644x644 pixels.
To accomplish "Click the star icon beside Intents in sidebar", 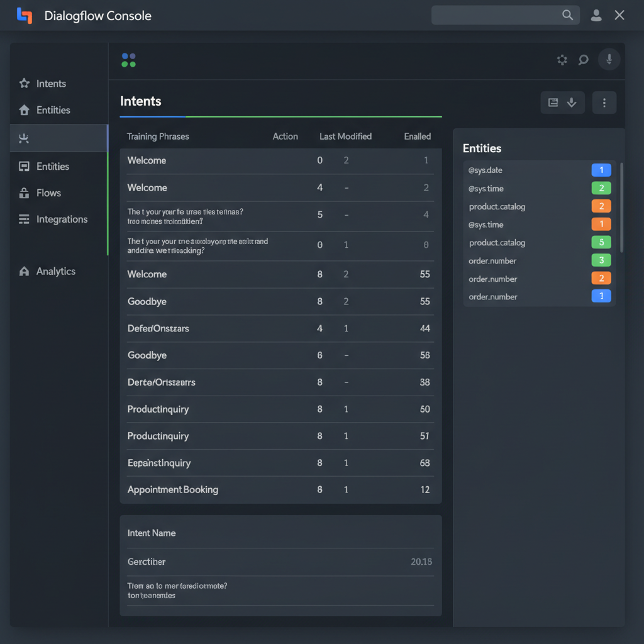I will pyautogui.click(x=25, y=84).
